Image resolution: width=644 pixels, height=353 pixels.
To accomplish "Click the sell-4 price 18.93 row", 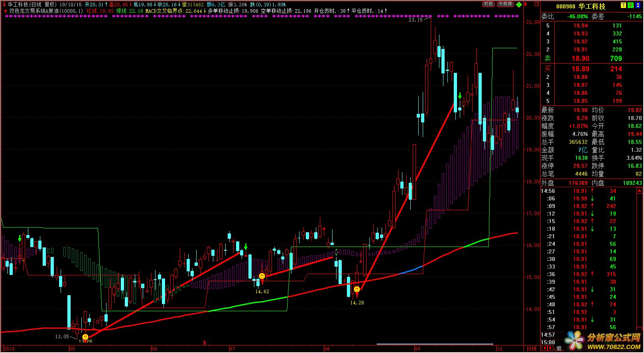I will click(x=592, y=33).
